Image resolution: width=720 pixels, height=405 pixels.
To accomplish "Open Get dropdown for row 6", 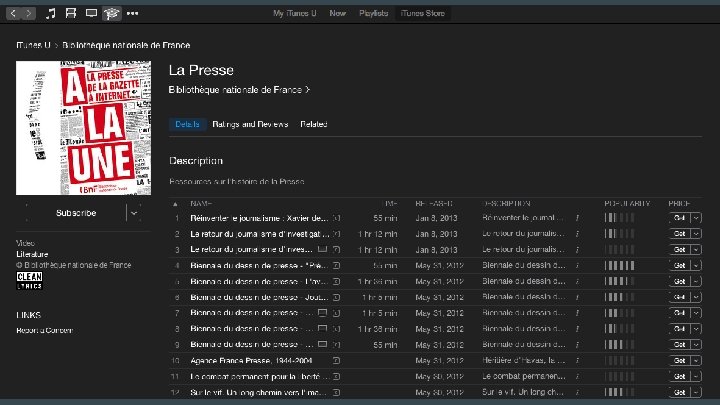I will (x=696, y=297).
